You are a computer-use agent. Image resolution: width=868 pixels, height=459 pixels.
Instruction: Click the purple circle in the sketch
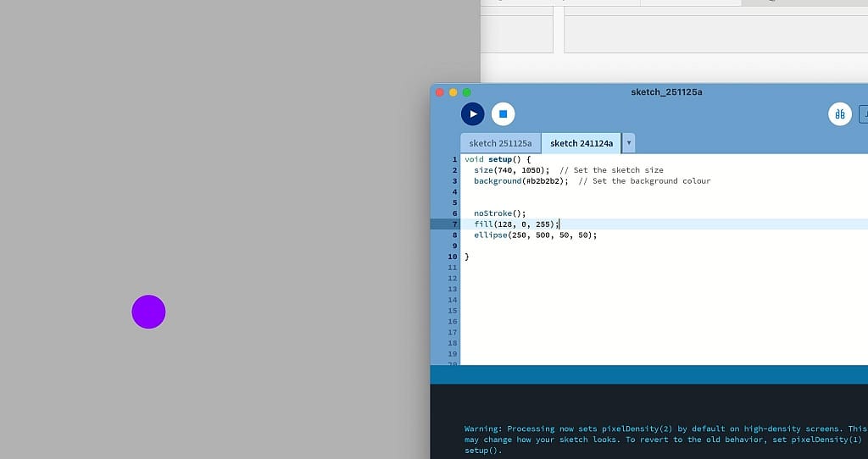[x=148, y=312]
